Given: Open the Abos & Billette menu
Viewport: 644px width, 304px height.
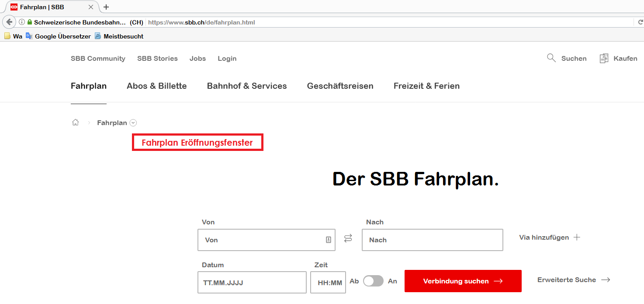Looking at the screenshot, I should point(157,86).
